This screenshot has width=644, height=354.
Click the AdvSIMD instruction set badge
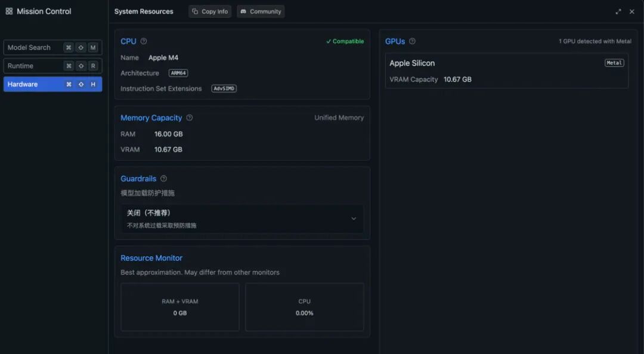click(x=224, y=88)
